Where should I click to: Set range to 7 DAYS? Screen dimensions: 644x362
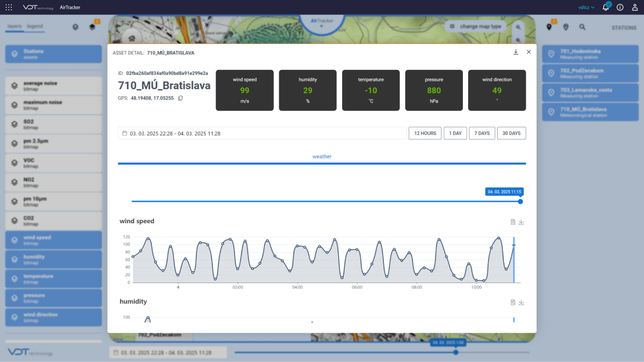482,134
